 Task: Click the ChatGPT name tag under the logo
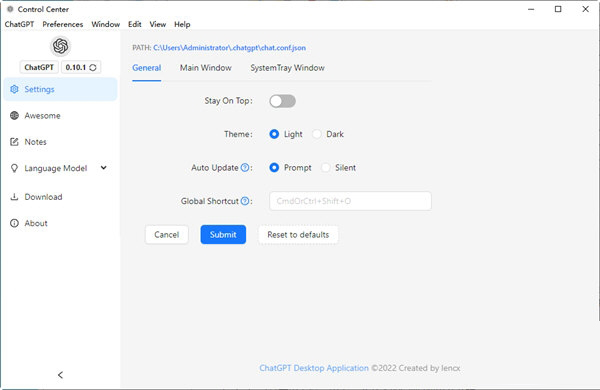[x=39, y=67]
